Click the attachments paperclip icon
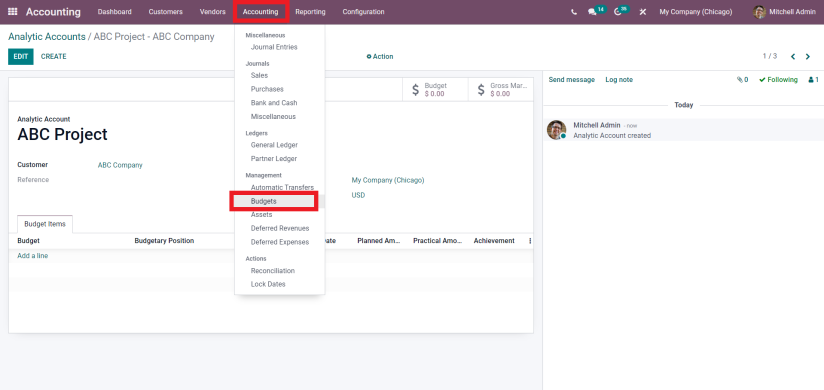The height and width of the screenshot is (390, 824). pyautogui.click(x=743, y=80)
